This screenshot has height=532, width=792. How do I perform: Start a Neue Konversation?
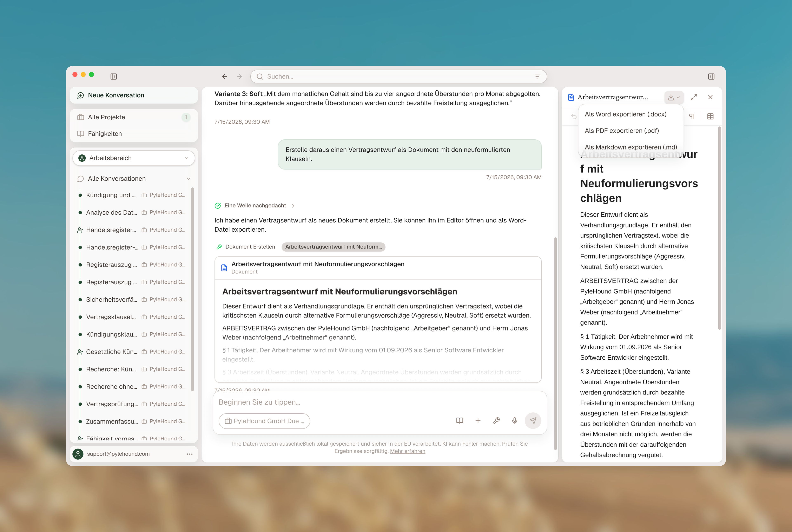134,95
